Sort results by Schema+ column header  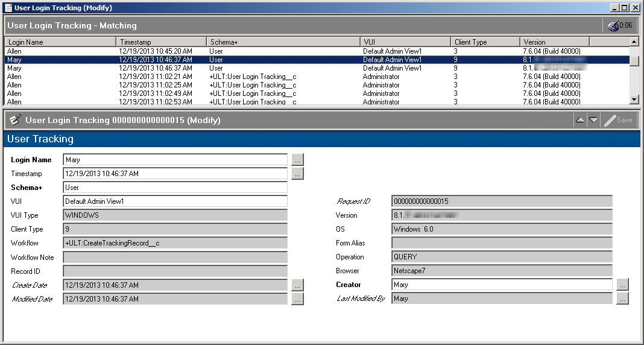[x=283, y=42]
